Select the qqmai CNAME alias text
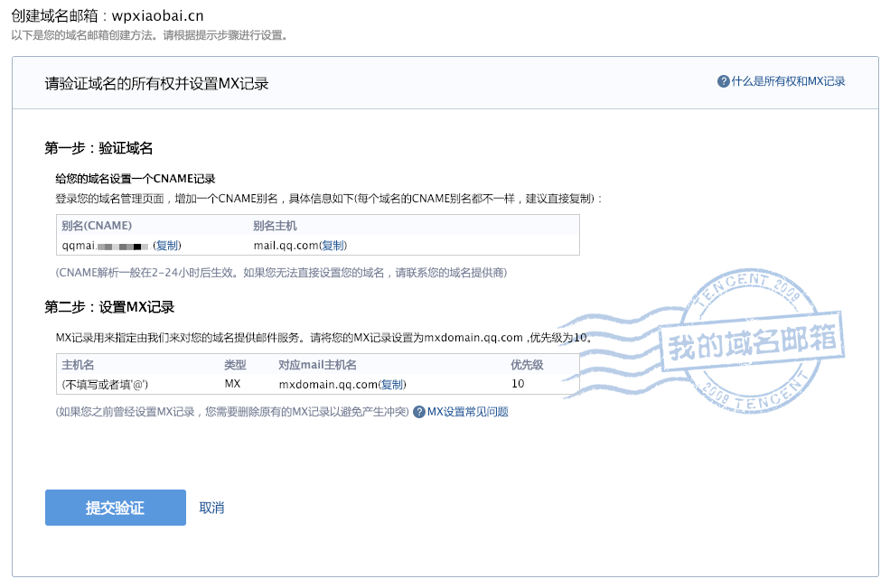Image resolution: width=890 pixels, height=588 pixels. [x=105, y=246]
